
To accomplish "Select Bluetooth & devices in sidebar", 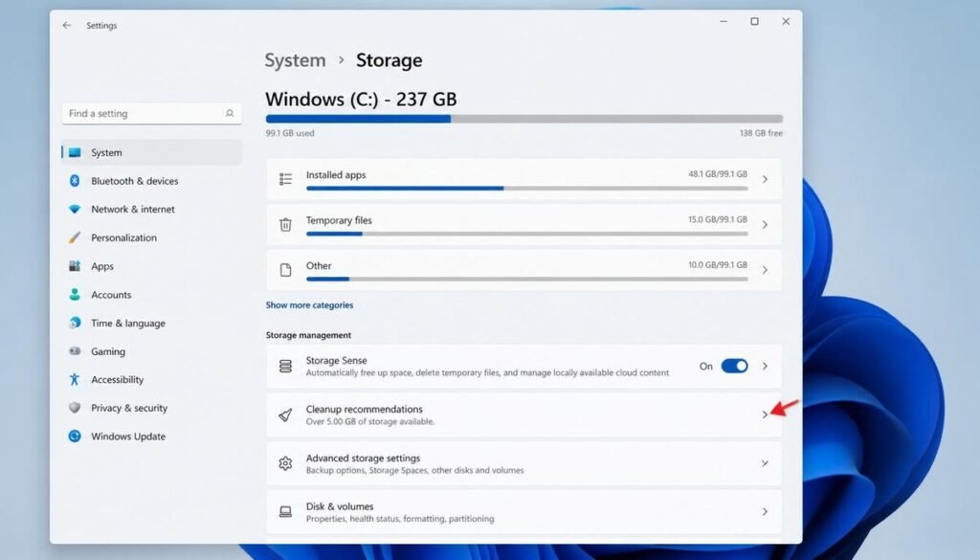I will tap(152, 181).
